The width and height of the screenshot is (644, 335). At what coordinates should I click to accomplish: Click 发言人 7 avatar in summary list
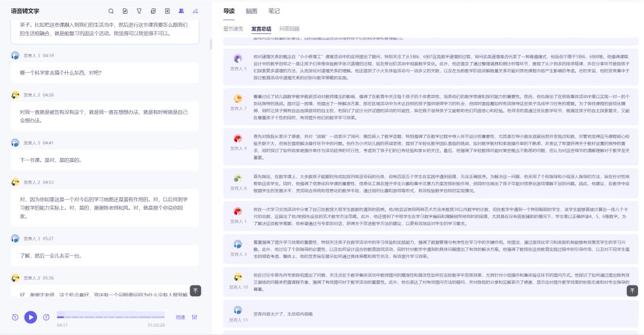238,98
